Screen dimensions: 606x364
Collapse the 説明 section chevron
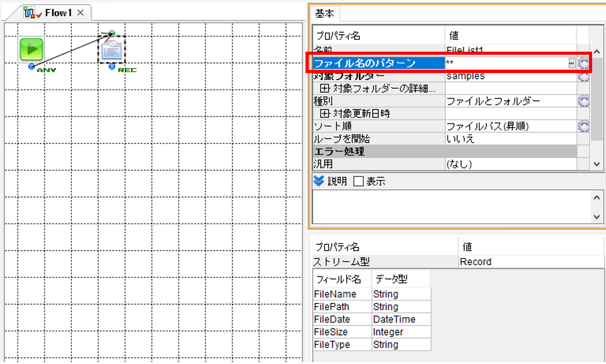(x=319, y=181)
